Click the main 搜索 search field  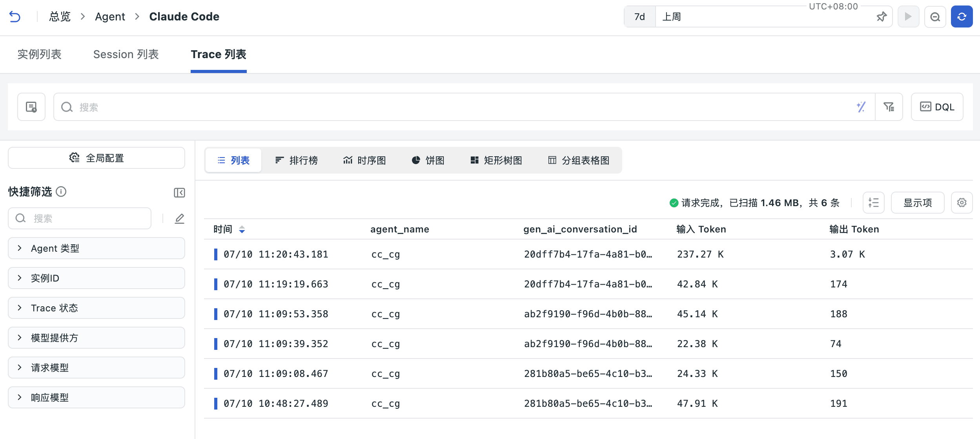click(x=464, y=107)
